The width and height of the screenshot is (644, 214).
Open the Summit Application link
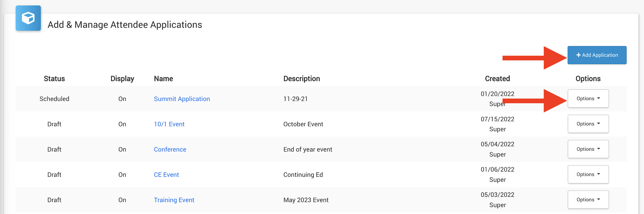point(182,99)
